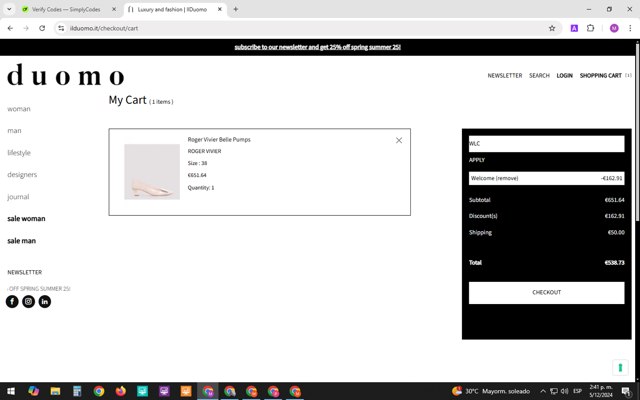Open the weather widget showing 30°C
The image size is (640, 400).
click(x=491, y=391)
